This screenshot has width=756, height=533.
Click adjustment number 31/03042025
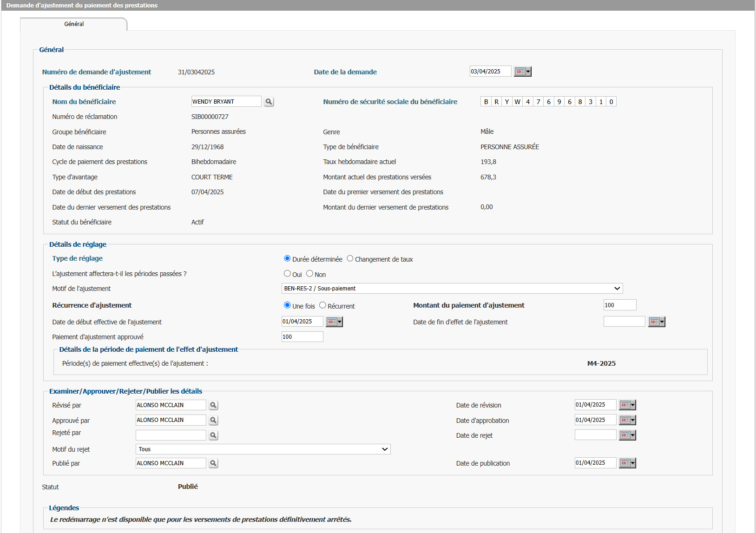196,72
